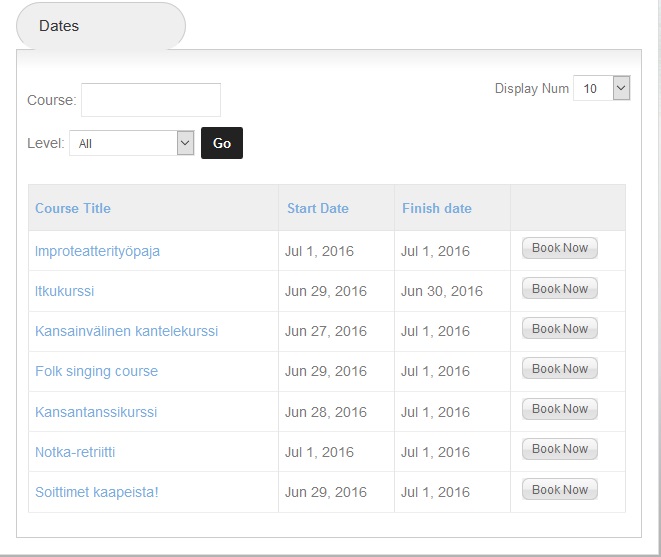Expand the Level dropdown
The width and height of the screenshot is (661, 557).
(x=131, y=143)
